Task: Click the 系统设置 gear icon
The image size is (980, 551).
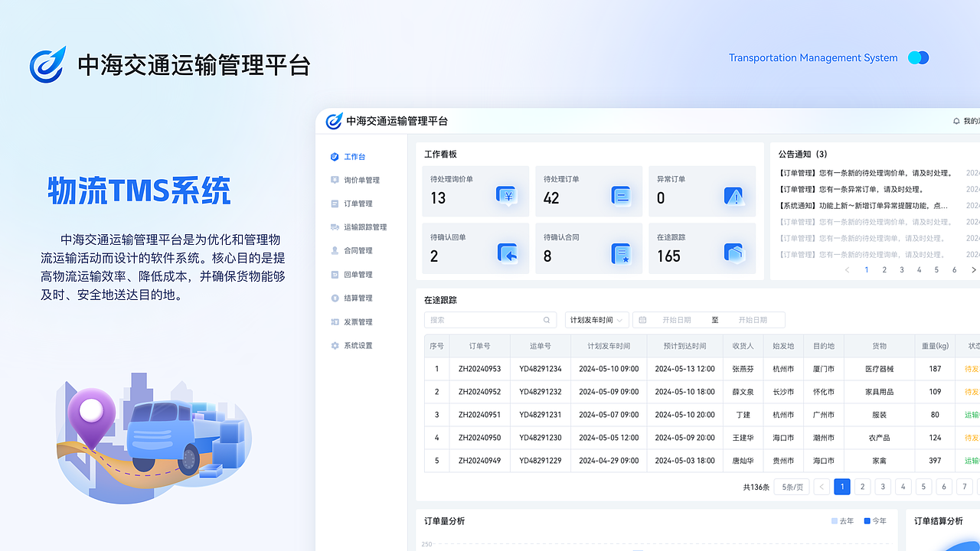Action: pyautogui.click(x=335, y=346)
